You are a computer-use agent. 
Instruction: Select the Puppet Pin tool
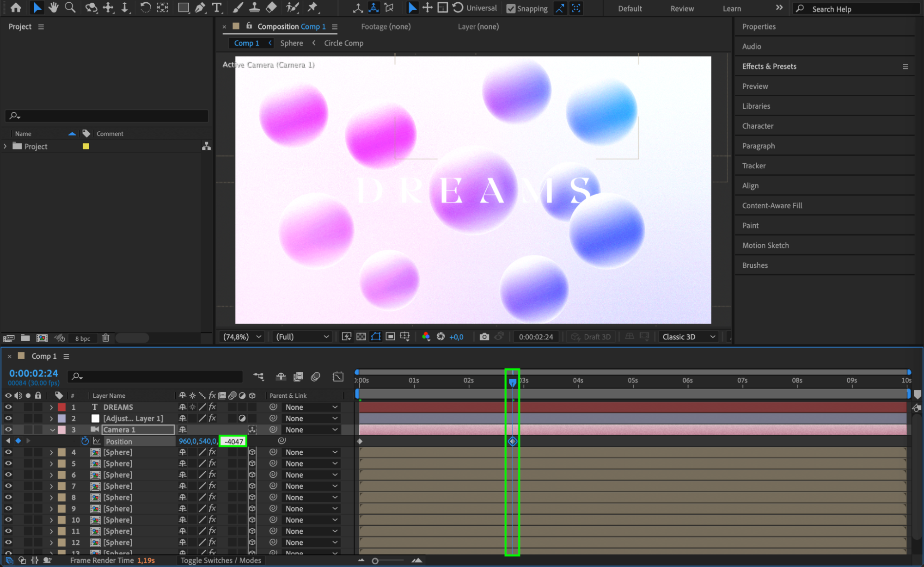(x=313, y=7)
